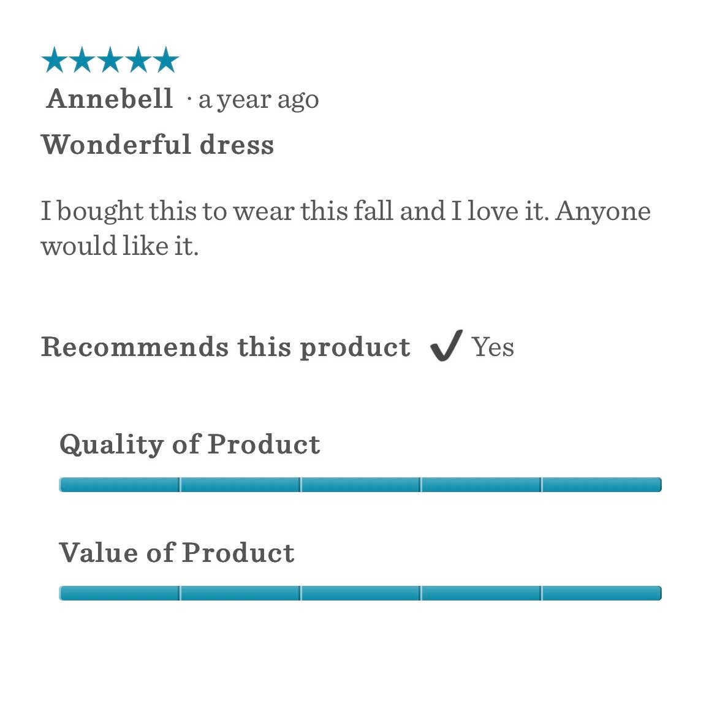Click the "Yes" recommendation text

pyautogui.click(x=493, y=347)
